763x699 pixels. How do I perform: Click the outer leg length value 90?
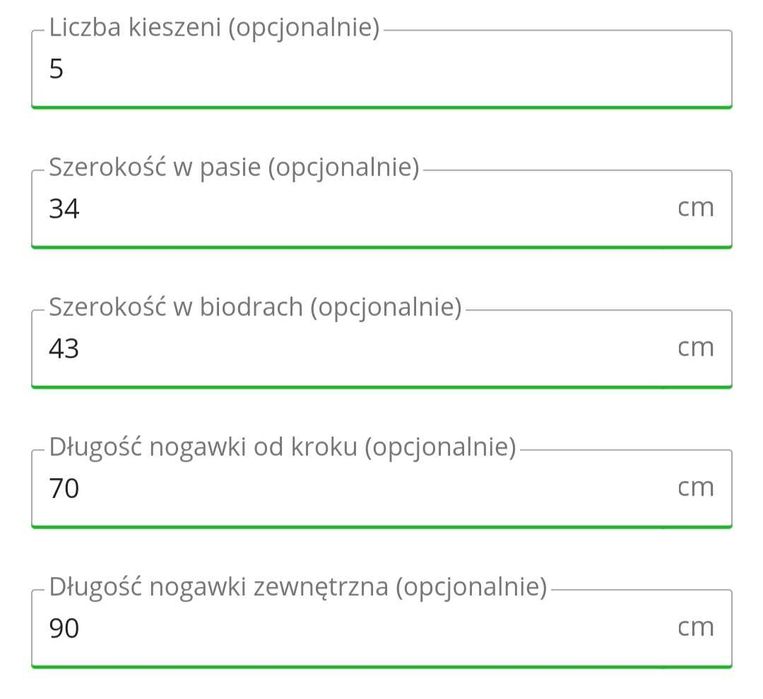click(64, 629)
